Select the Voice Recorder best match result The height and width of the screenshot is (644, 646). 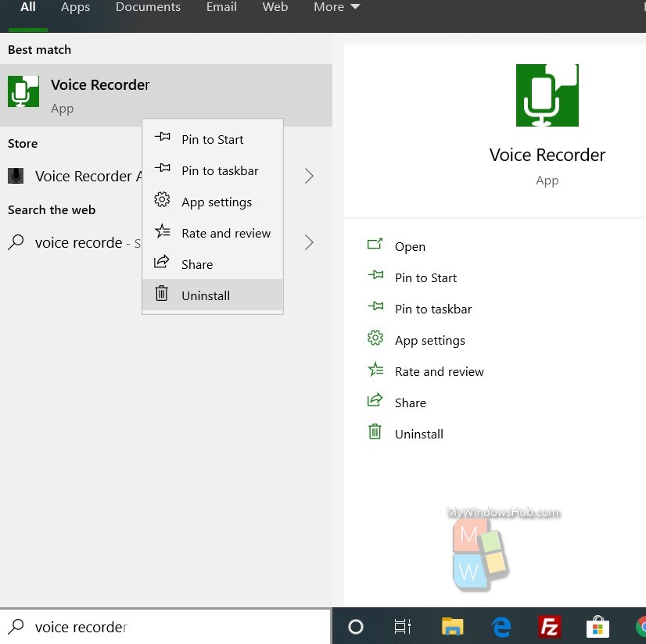coord(166,95)
